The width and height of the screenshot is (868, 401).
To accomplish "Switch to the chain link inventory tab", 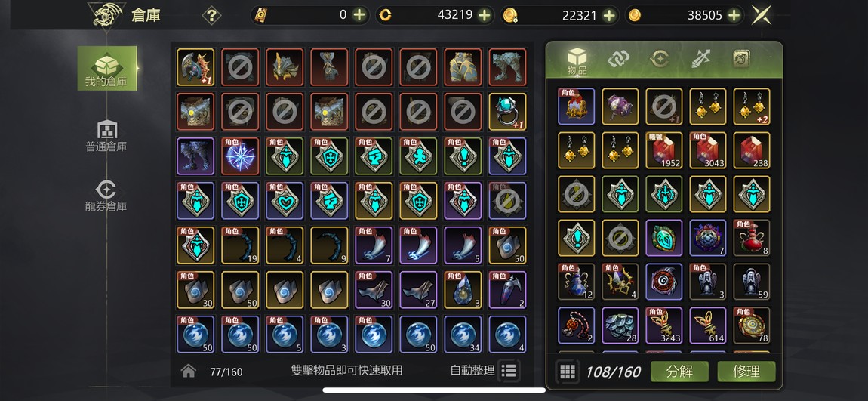I will click(618, 59).
